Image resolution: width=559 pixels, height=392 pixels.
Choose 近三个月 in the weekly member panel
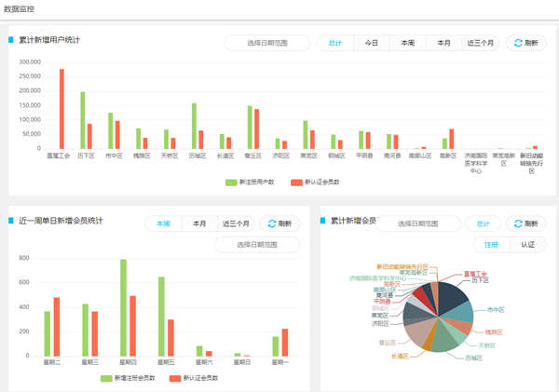[x=236, y=223]
